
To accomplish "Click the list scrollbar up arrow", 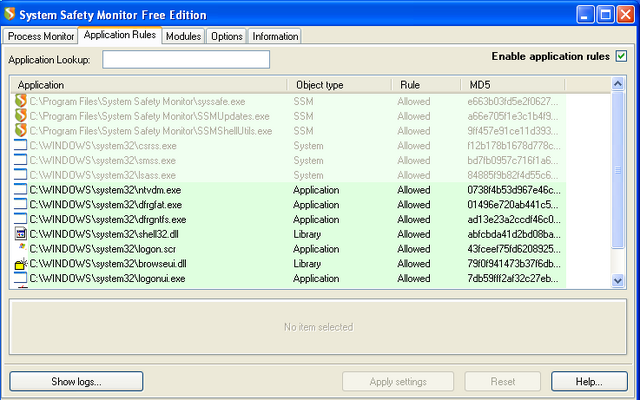I will [618, 84].
